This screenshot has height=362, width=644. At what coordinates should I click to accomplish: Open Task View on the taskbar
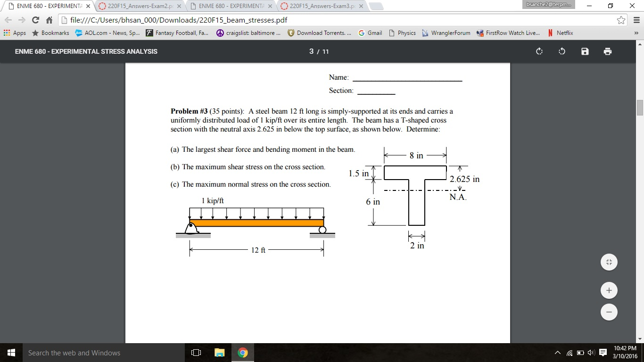196,353
